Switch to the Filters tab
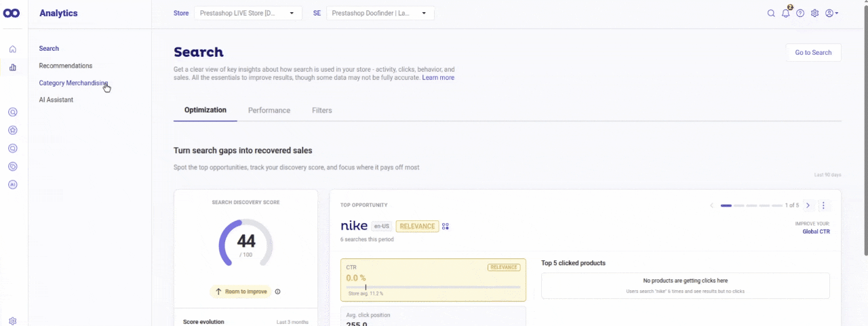Viewport: 868px width, 326px height. 322,110
